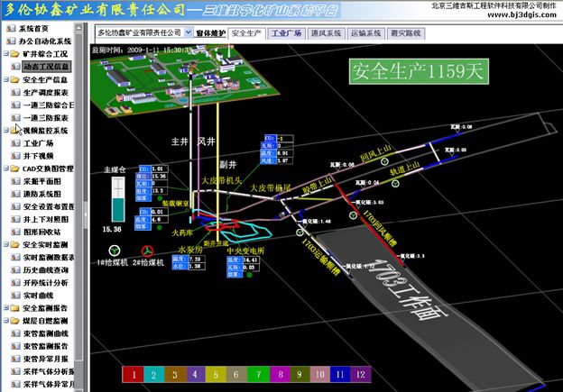Open the 窗体维护 menu
Screen dimensions: 563x392
[x=211, y=33]
